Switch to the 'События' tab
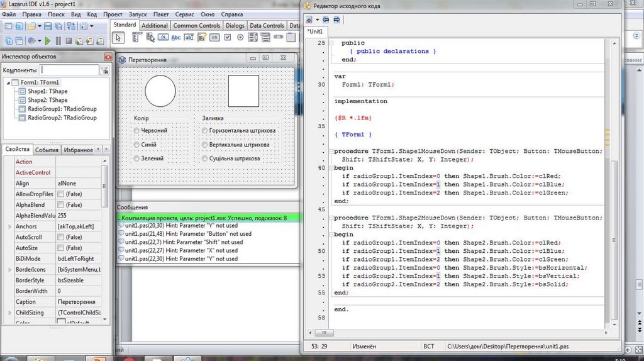The width and height of the screenshot is (644, 361). [x=47, y=150]
